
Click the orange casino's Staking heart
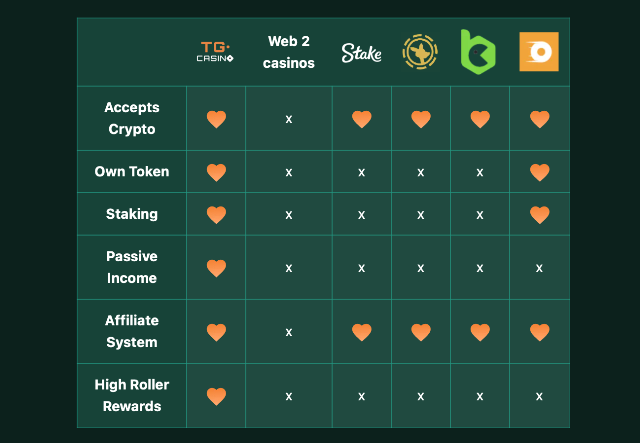coord(539,214)
